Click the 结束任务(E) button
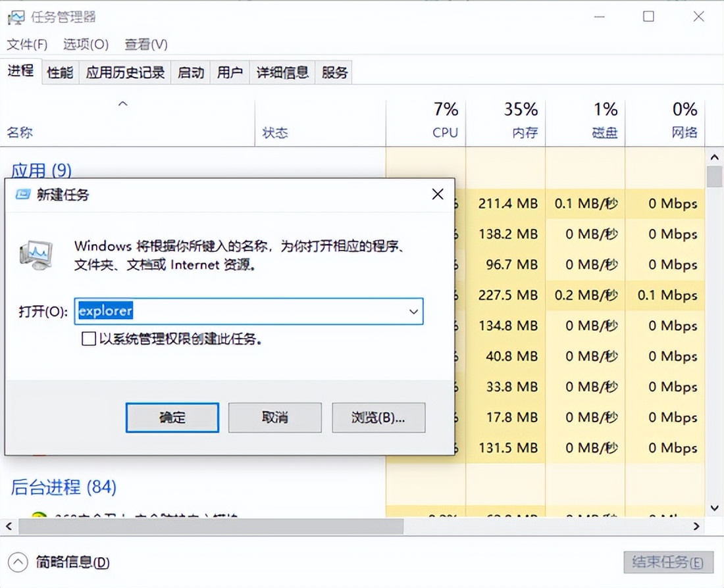724x588 pixels. 667,562
